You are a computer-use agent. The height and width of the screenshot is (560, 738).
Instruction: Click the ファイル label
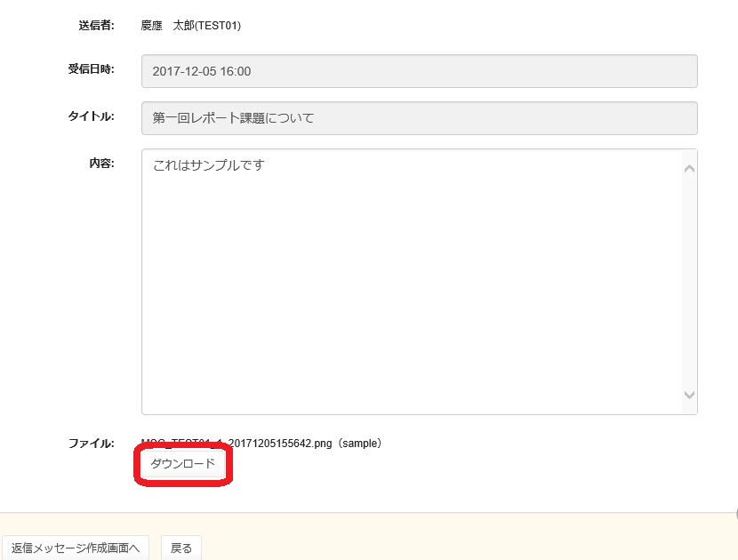pos(91,443)
